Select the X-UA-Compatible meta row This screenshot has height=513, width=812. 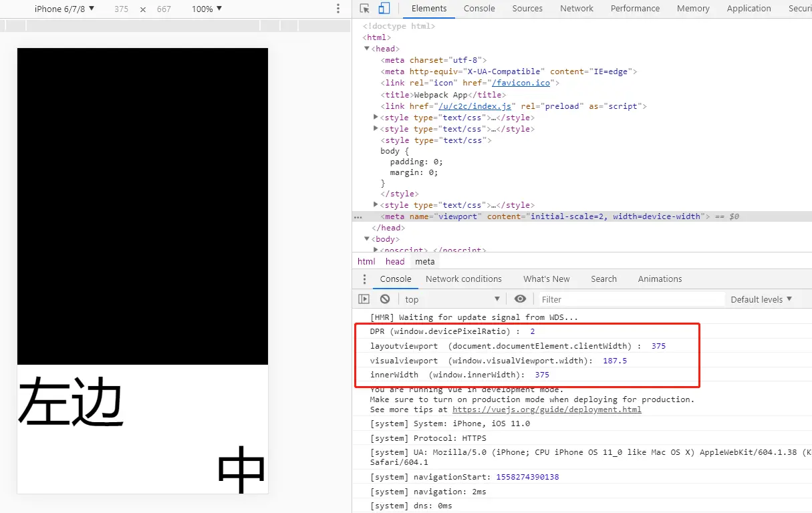coord(509,71)
